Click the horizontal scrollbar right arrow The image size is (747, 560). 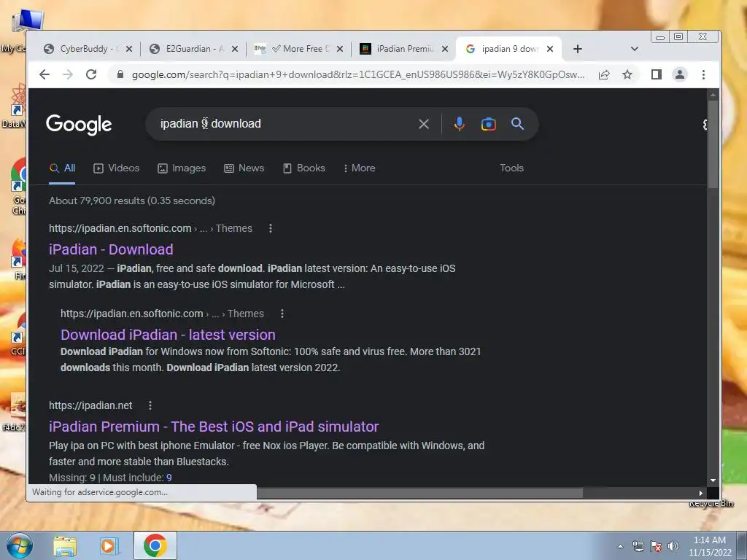(x=701, y=494)
